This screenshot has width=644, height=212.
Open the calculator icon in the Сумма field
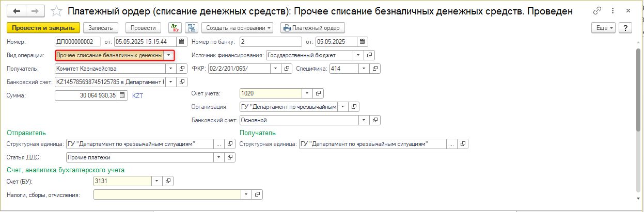pyautogui.click(x=122, y=95)
